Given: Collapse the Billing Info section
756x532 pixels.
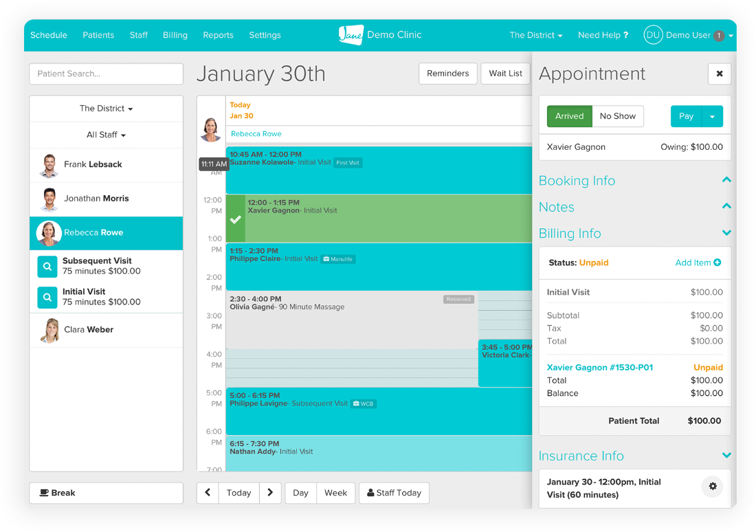Looking at the screenshot, I should point(726,233).
